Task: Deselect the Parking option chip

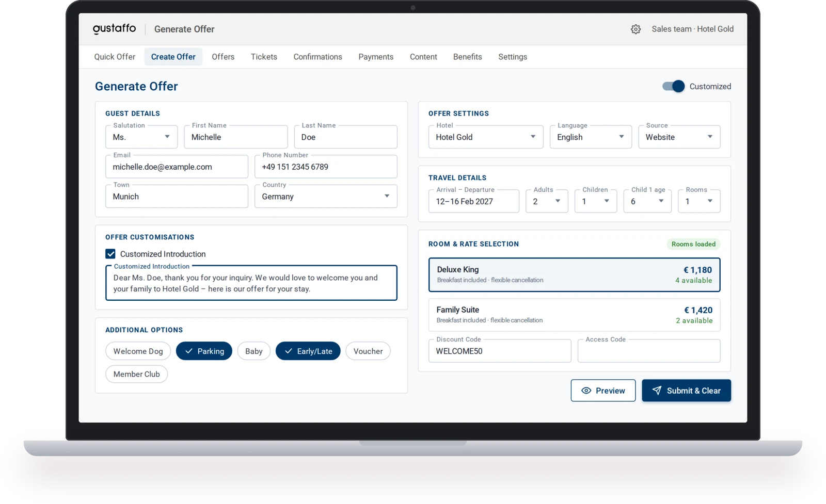Action: 204,351
